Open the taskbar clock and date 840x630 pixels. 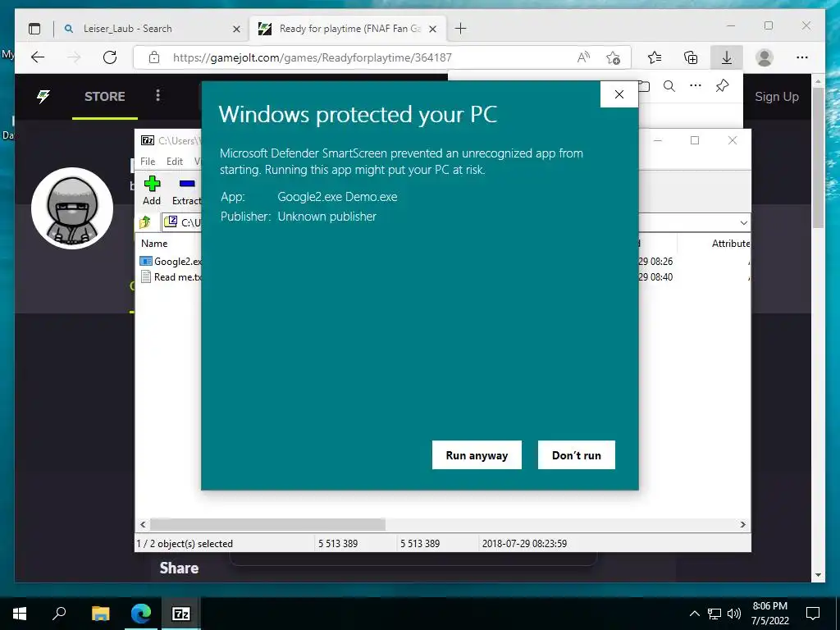tap(769, 614)
